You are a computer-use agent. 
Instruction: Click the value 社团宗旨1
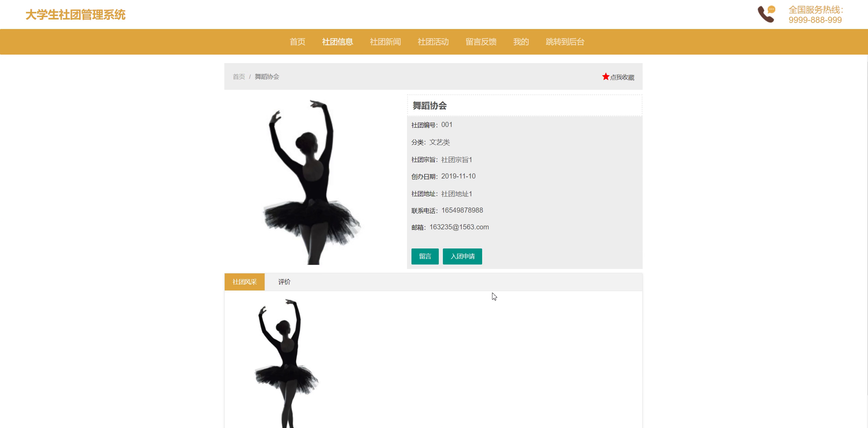(457, 159)
